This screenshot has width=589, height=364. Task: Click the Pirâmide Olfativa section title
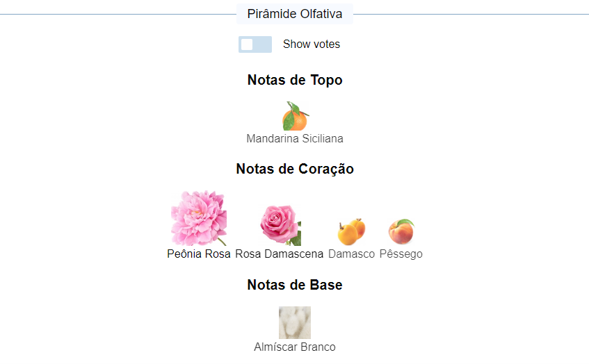pyautogui.click(x=294, y=14)
